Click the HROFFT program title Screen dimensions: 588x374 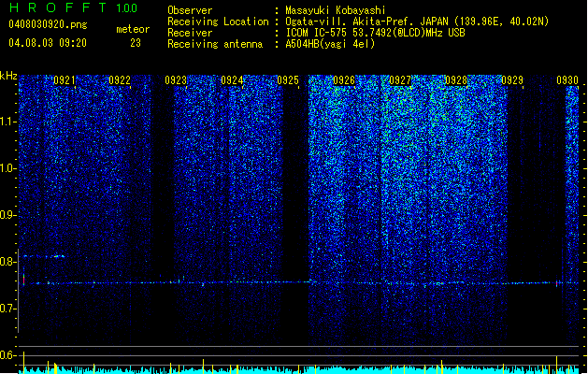point(58,7)
